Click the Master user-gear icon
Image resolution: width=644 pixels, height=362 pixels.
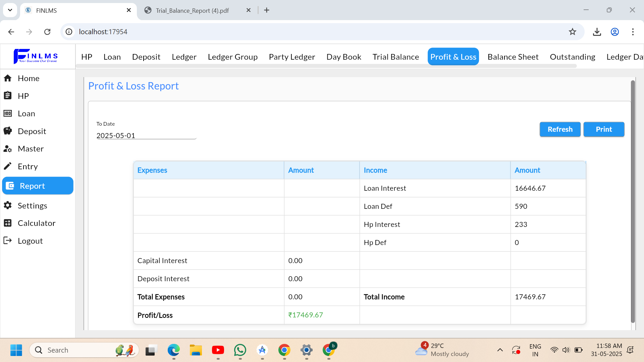point(8,148)
